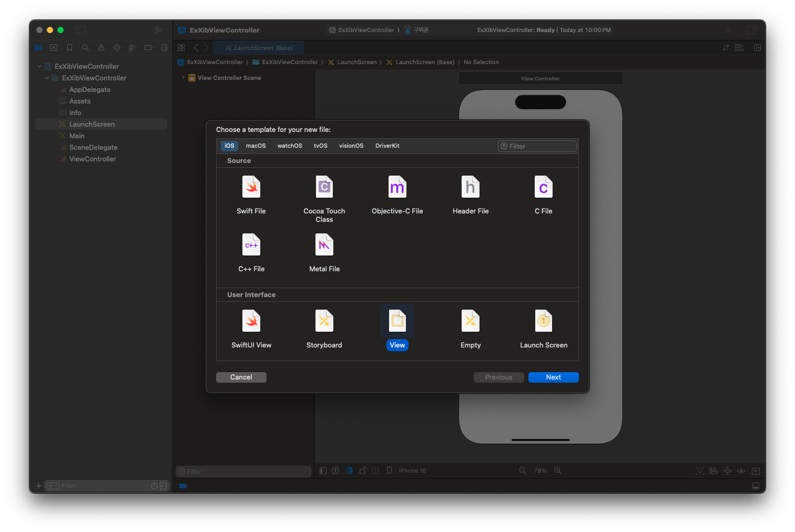Click the Next button

tap(554, 377)
